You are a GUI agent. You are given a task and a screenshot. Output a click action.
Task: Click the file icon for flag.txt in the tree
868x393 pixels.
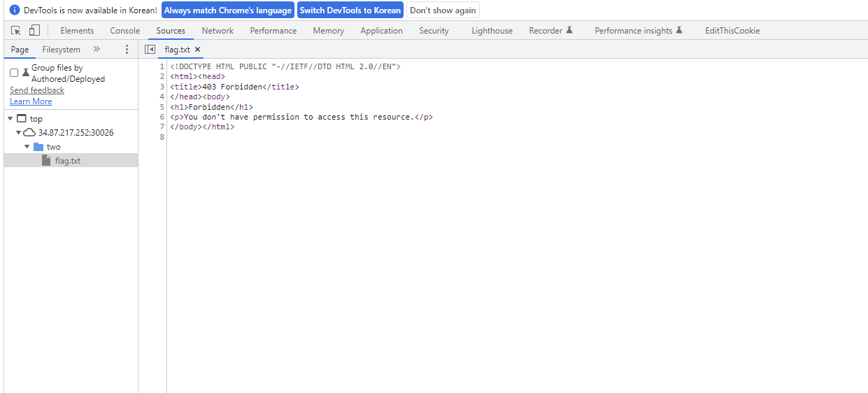tap(46, 161)
